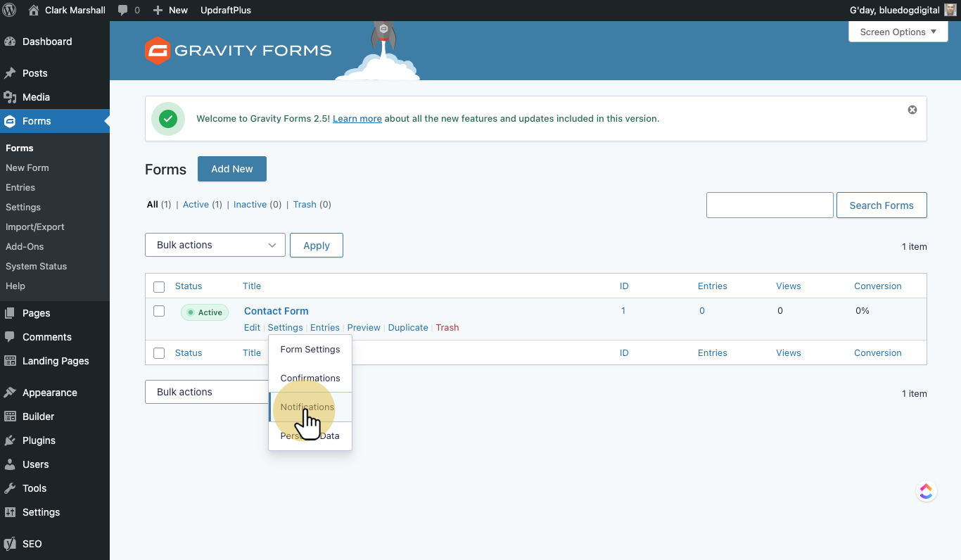Open the Contact Form title link

(276, 311)
